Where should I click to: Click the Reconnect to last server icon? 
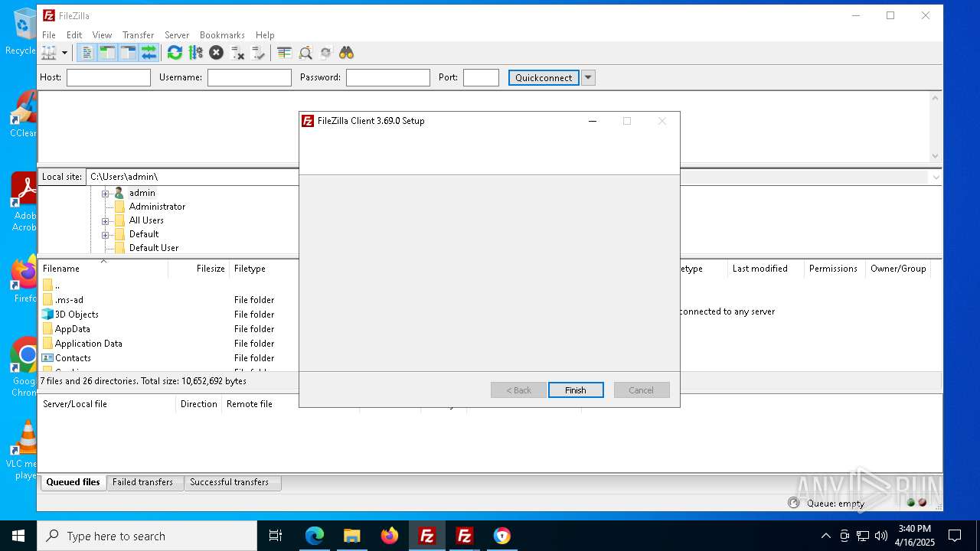[x=258, y=53]
